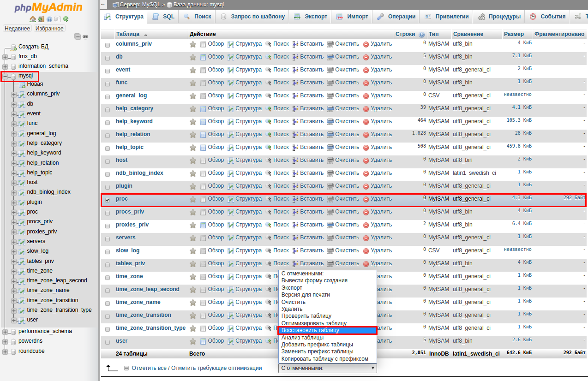
Task: Click the Create DB database icon
Action: tap(13, 47)
